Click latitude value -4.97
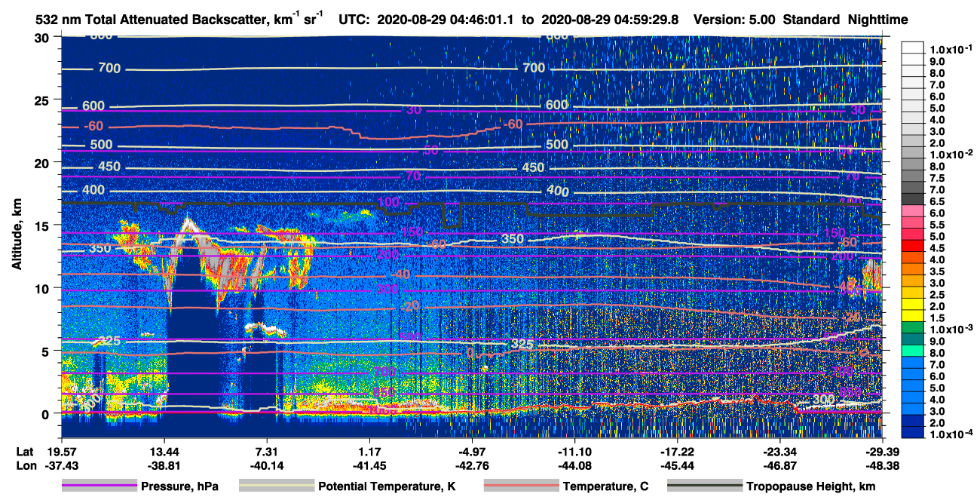 pos(471,452)
